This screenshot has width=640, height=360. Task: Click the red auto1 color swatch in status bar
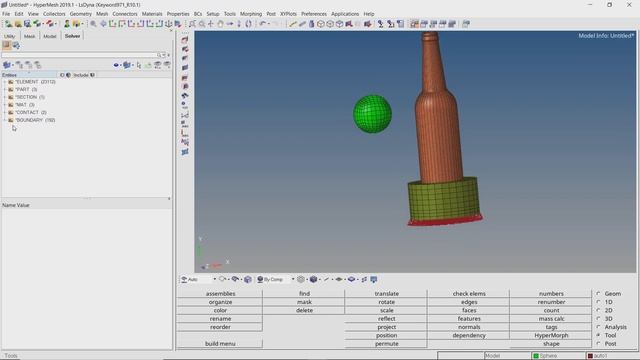pos(590,356)
